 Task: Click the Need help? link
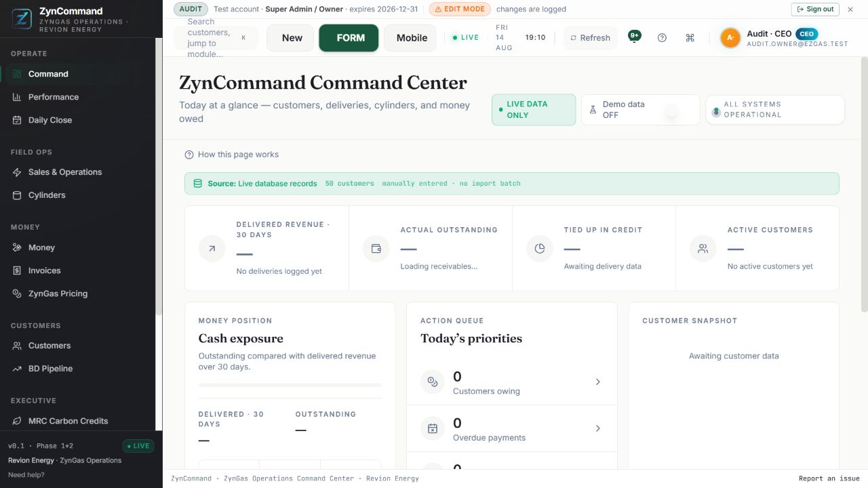(26, 474)
